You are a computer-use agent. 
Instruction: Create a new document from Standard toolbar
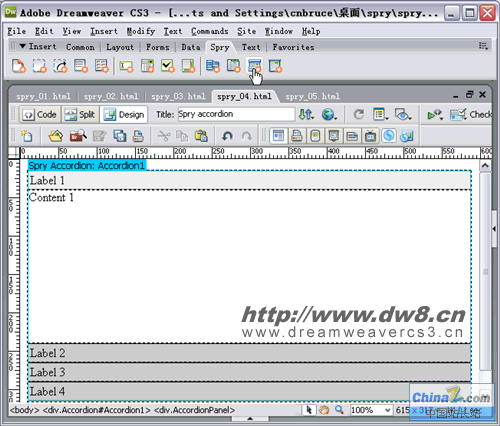(x=26, y=136)
